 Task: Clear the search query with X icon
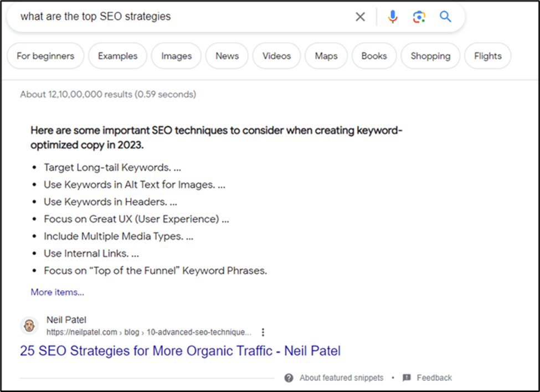pos(360,17)
